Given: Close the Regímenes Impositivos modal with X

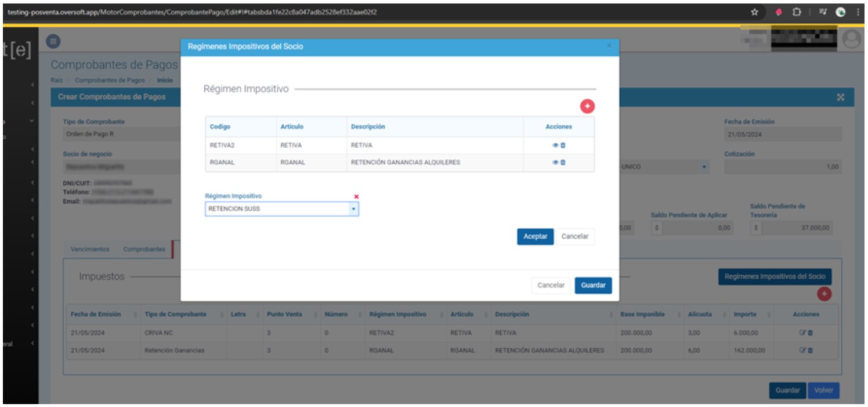Looking at the screenshot, I should pyautogui.click(x=609, y=46).
